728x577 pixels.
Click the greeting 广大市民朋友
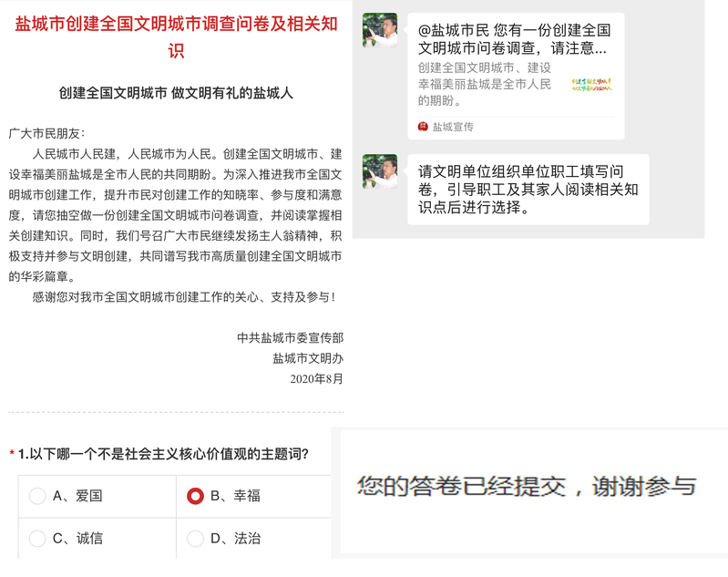point(46,133)
